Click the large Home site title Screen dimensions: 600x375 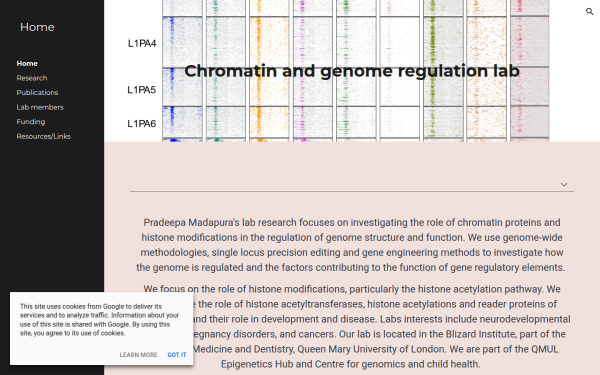pos(37,27)
